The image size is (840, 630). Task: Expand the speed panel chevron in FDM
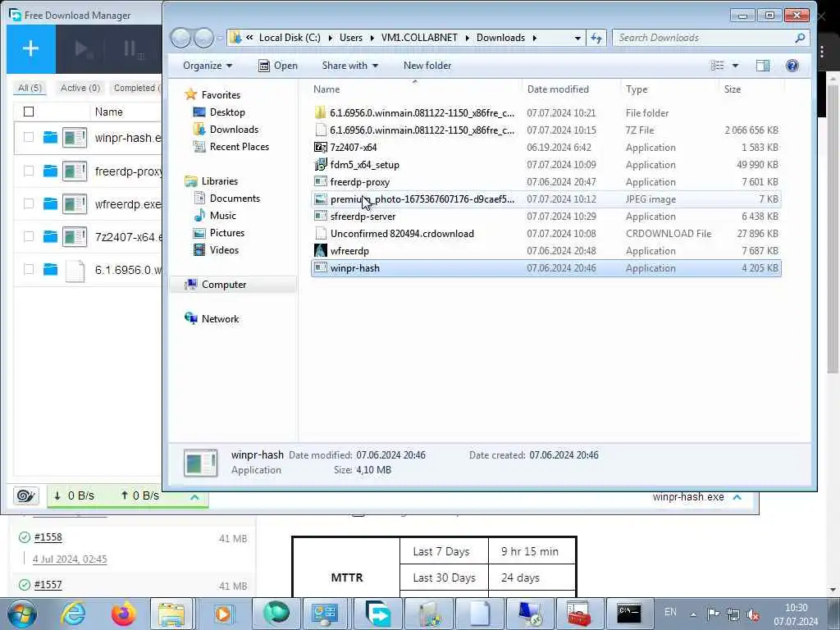click(x=194, y=497)
